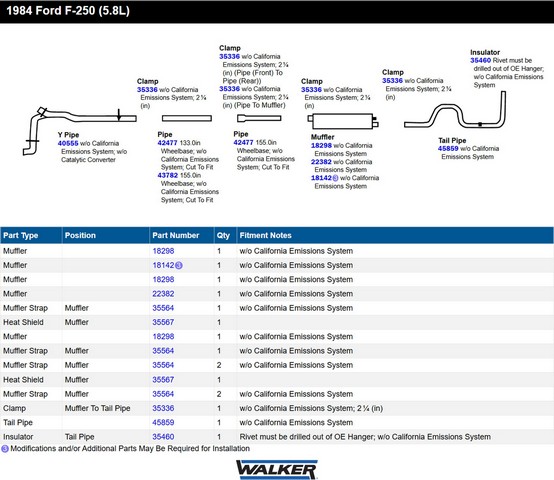Click the Position column header
Viewport: 554px width, 480px height.
point(106,236)
